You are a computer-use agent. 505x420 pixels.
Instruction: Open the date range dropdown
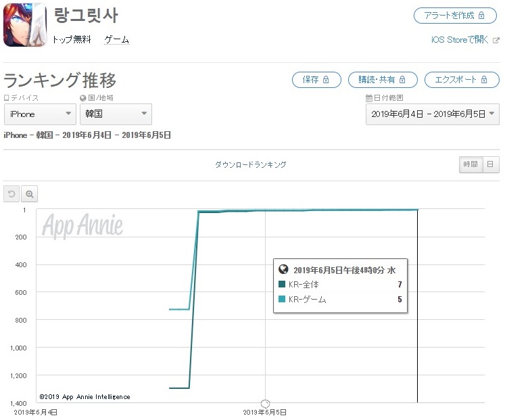[x=432, y=114]
